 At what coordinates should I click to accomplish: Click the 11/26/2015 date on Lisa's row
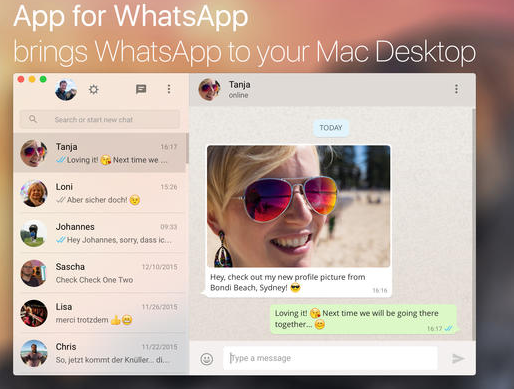click(x=160, y=307)
